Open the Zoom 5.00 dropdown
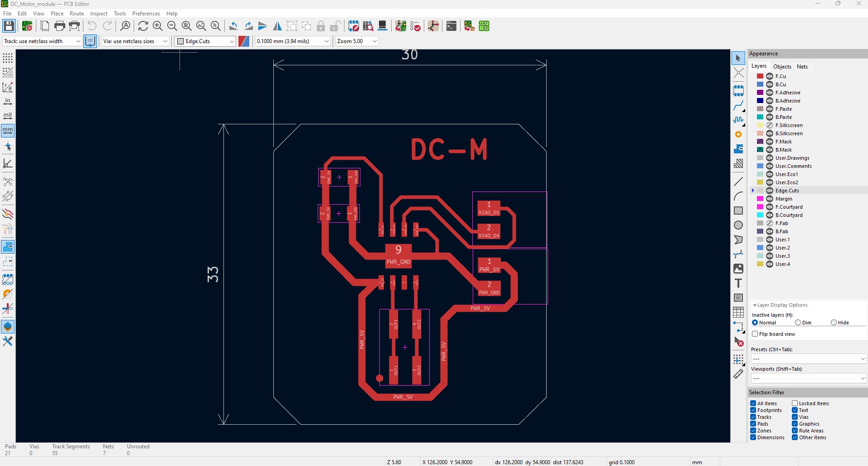The height and width of the screenshot is (466, 868). point(357,41)
